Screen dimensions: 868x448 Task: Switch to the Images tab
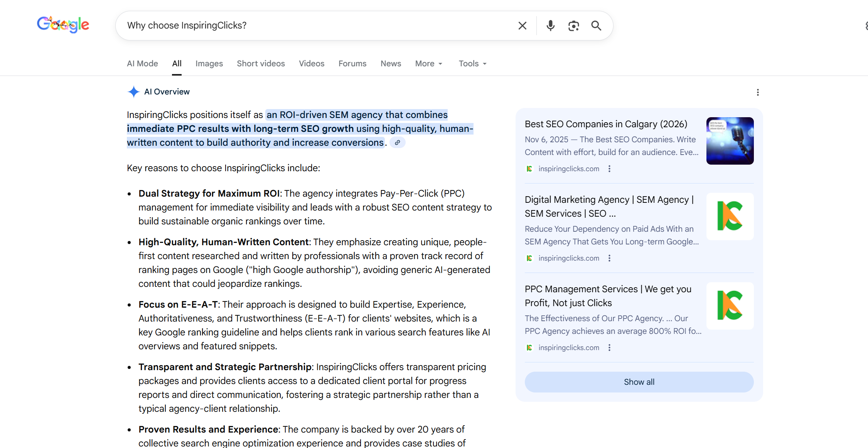click(x=209, y=64)
